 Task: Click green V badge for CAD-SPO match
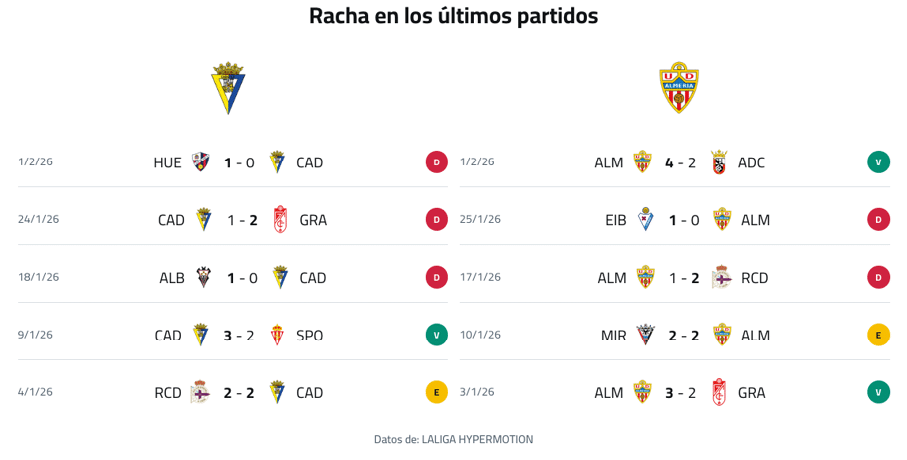(x=436, y=335)
